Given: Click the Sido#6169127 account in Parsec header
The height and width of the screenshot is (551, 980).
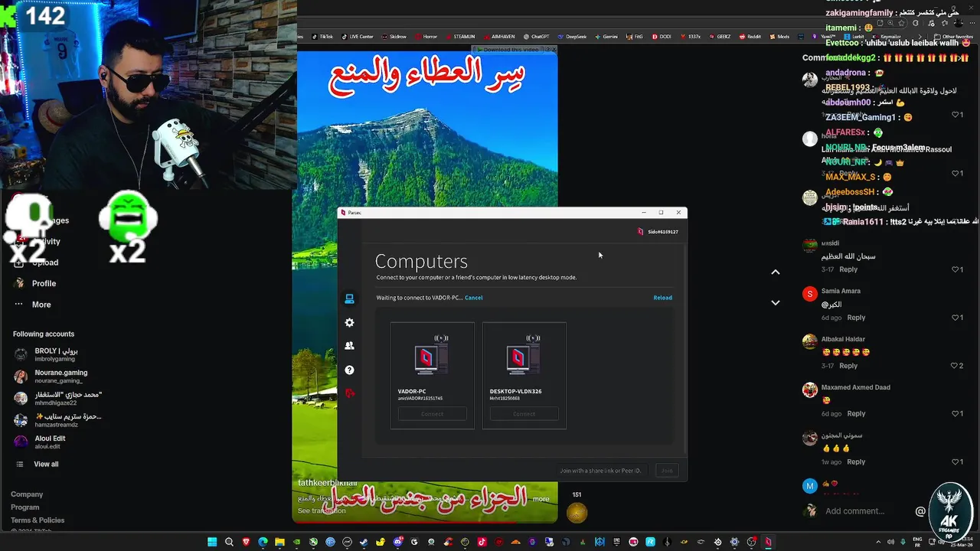Looking at the screenshot, I should (x=658, y=232).
